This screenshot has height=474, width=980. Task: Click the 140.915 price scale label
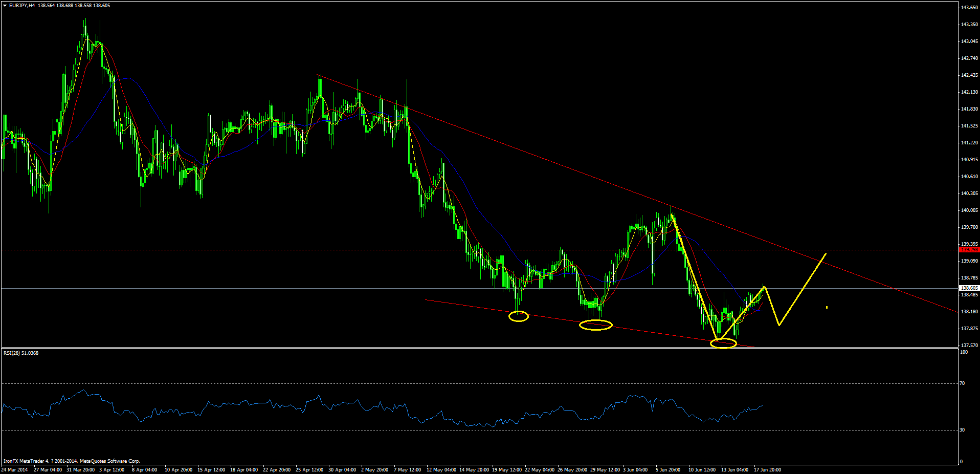(969, 160)
